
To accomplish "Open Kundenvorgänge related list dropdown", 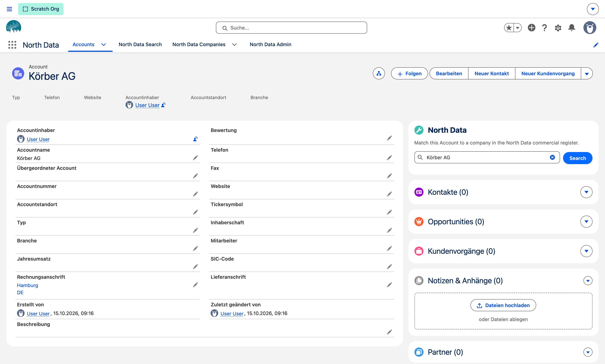I will pyautogui.click(x=586, y=251).
